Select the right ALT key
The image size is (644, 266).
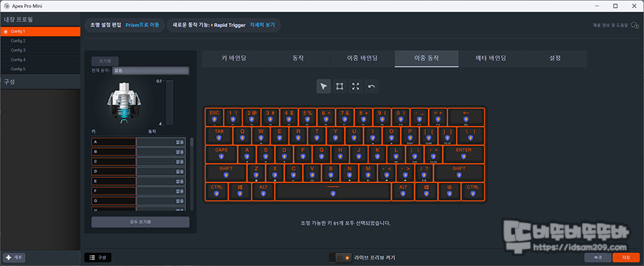[403, 192]
